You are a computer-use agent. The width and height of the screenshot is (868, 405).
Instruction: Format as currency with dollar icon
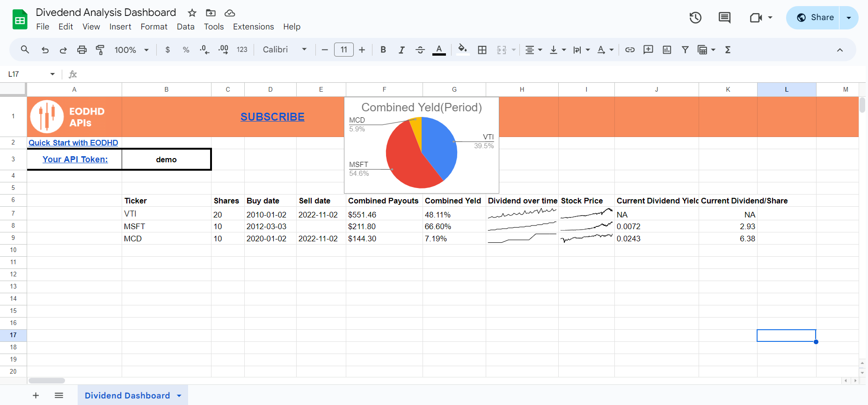point(168,50)
